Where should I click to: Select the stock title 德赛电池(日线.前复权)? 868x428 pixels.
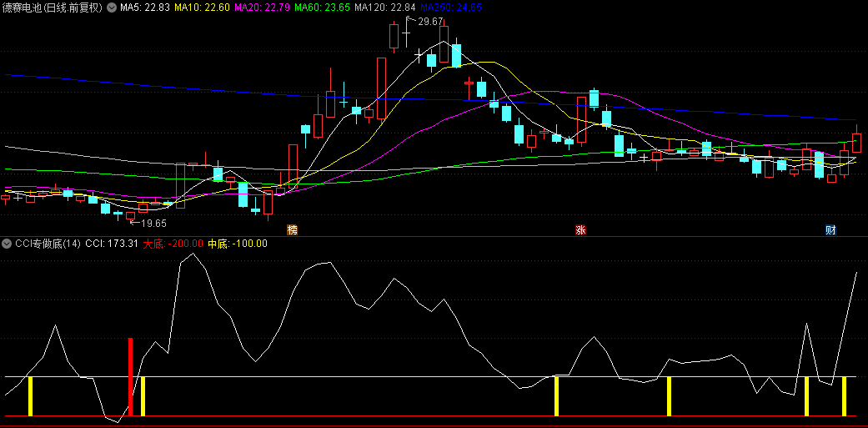click(53, 8)
